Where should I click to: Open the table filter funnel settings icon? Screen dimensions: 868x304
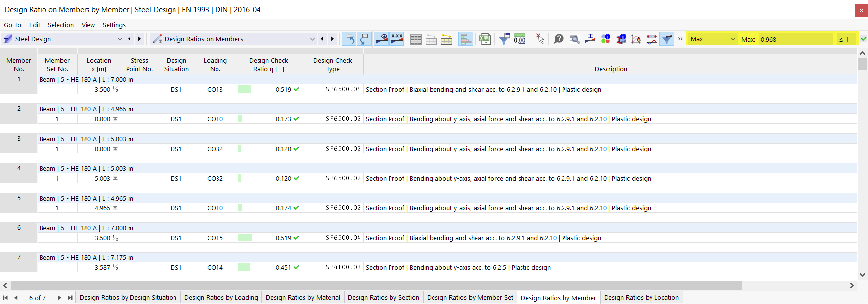[504, 39]
